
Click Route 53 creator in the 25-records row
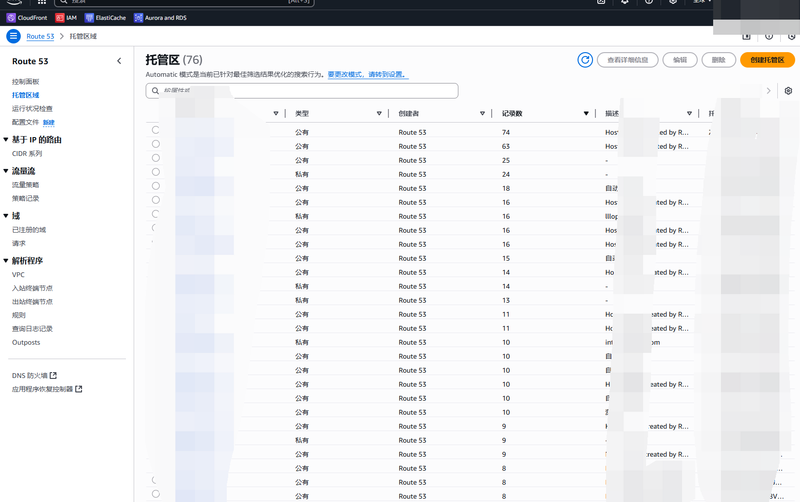tap(412, 160)
